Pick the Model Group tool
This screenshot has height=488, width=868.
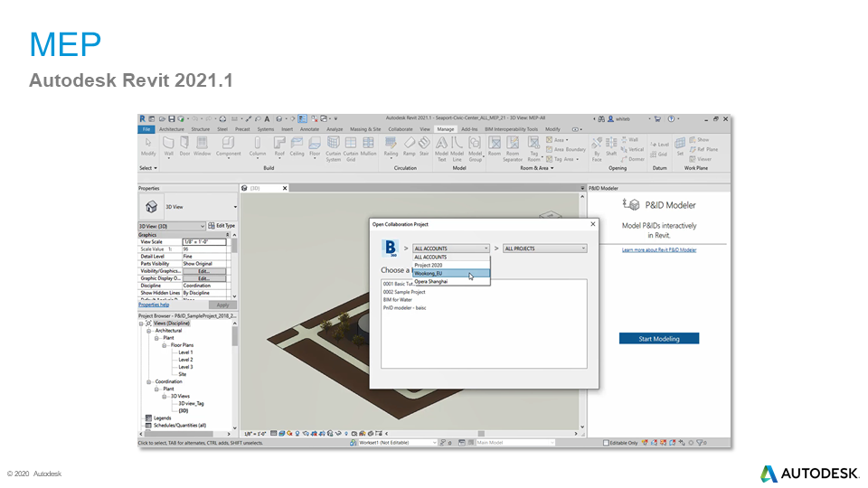click(475, 149)
